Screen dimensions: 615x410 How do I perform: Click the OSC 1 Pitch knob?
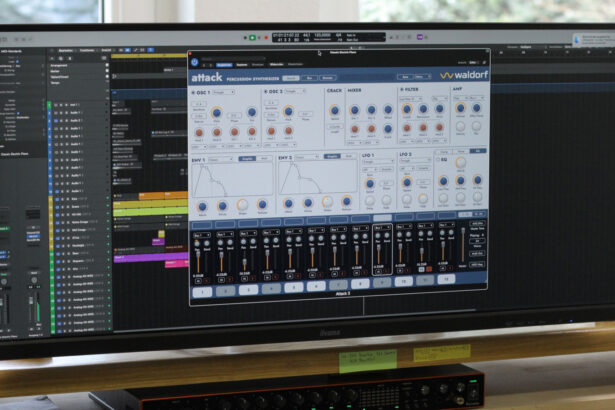point(216,113)
